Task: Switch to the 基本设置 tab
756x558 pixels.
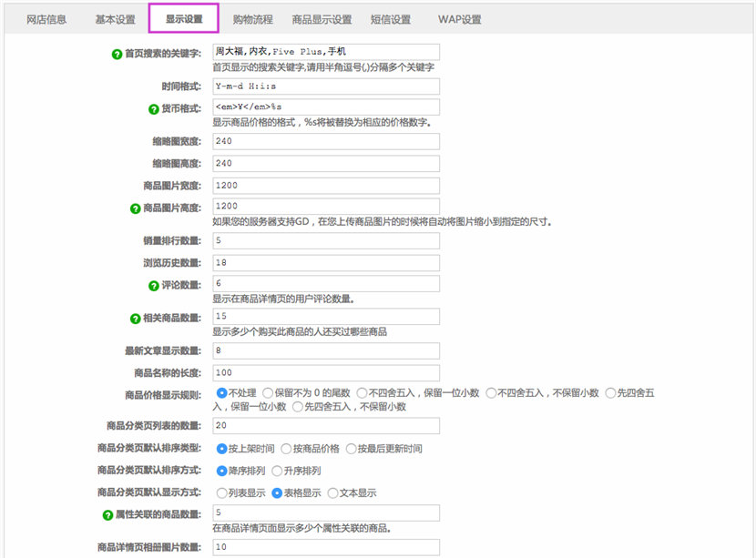Action: click(116, 19)
